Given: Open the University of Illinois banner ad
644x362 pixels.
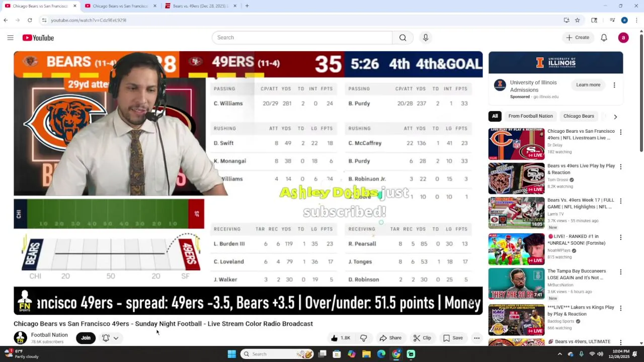Looking at the screenshot, I should (x=555, y=63).
